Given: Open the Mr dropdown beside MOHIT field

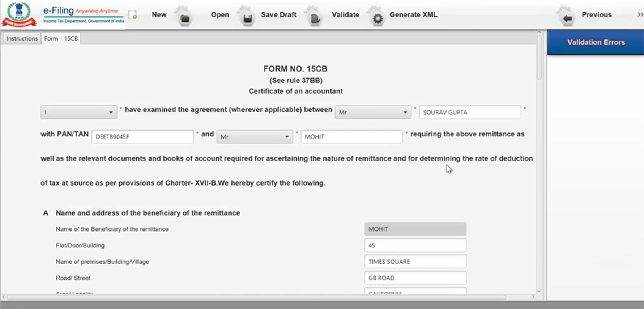Looking at the screenshot, I should (255, 137).
